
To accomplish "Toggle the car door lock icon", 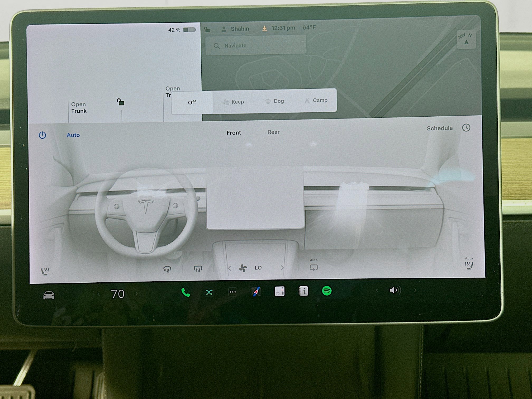I will (121, 102).
